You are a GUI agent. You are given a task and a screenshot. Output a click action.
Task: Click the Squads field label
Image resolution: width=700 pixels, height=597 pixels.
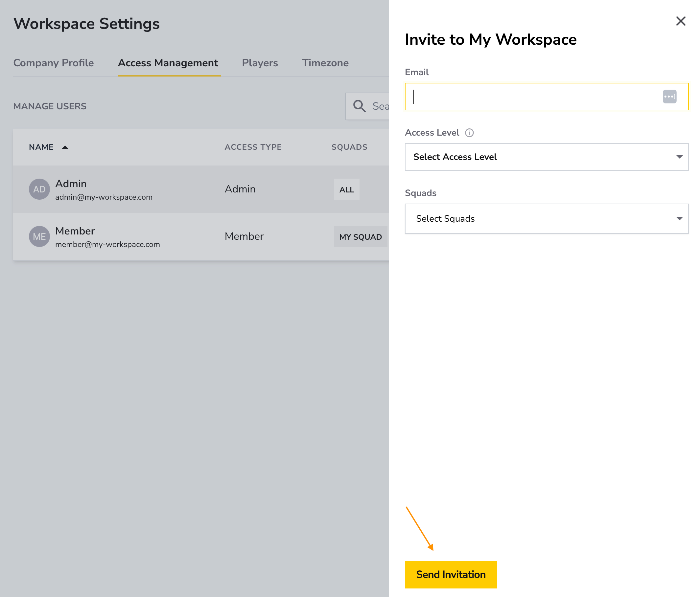coord(421,193)
